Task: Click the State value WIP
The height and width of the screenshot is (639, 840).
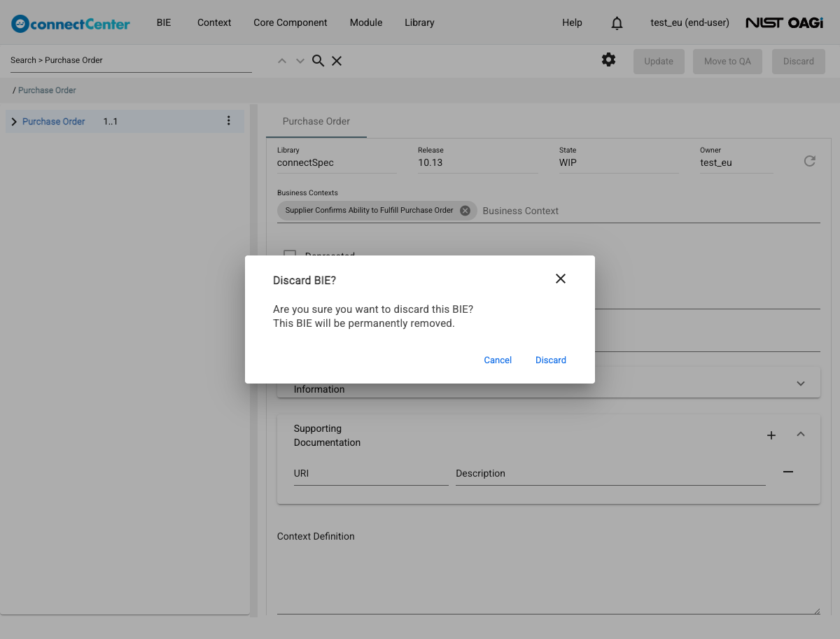Action: pos(568,162)
